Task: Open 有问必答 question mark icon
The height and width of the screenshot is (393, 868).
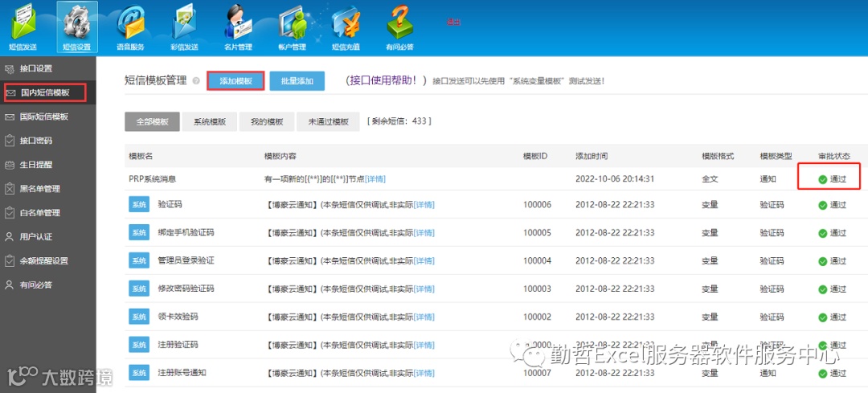Action: [x=399, y=27]
